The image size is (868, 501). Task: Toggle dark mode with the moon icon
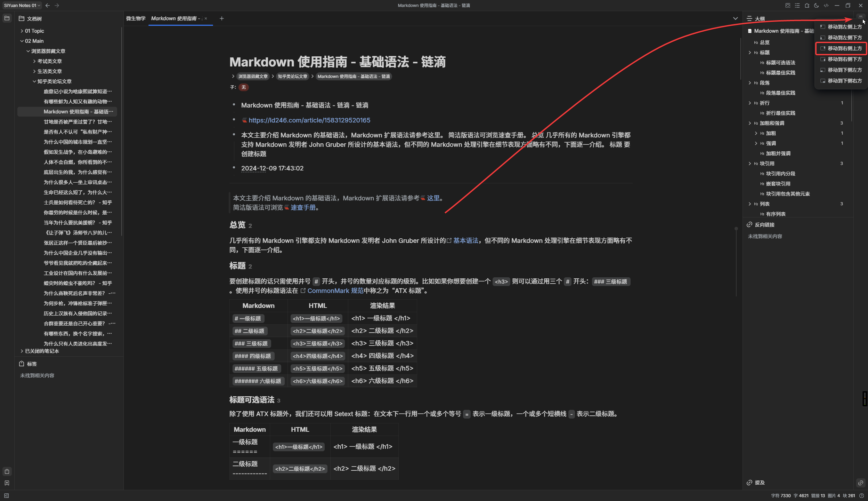coord(817,6)
